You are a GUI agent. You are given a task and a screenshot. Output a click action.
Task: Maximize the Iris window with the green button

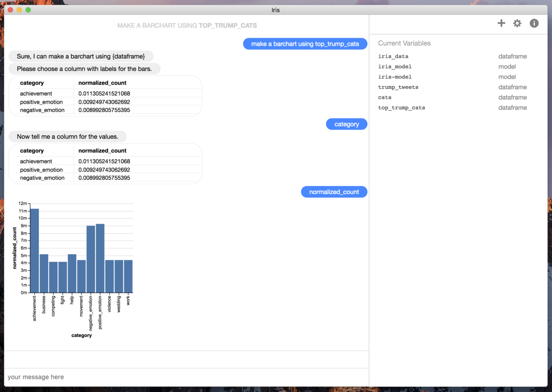click(x=28, y=10)
